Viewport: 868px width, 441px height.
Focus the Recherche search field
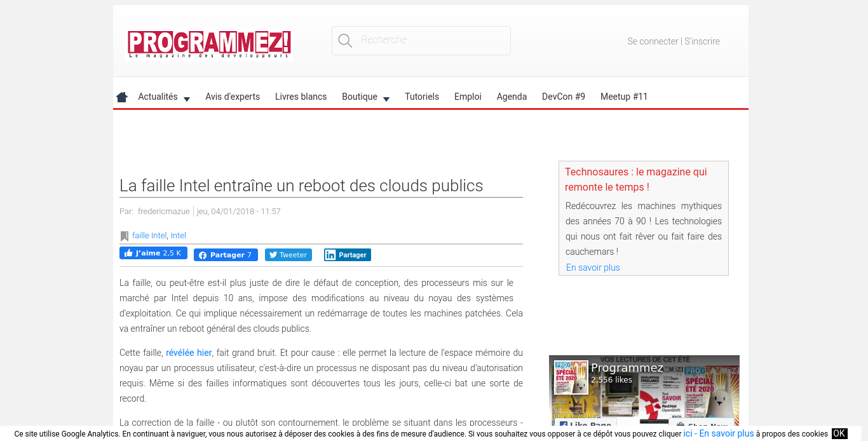point(421,41)
